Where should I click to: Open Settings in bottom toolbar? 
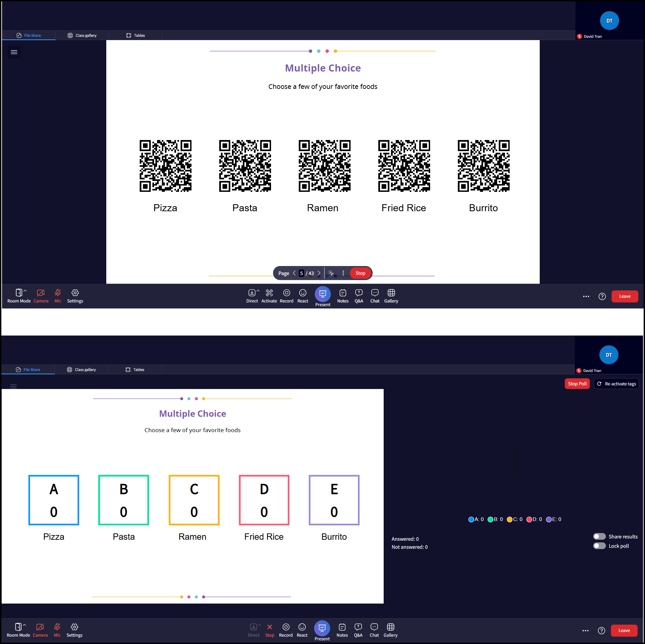click(x=75, y=630)
